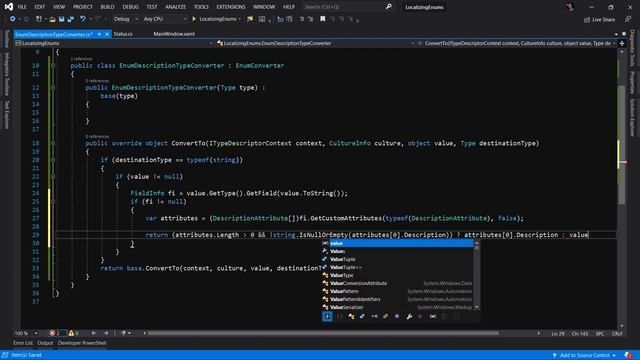Toggle the expanded completion filter button
The height and width of the screenshot is (360, 640).
(327, 316)
